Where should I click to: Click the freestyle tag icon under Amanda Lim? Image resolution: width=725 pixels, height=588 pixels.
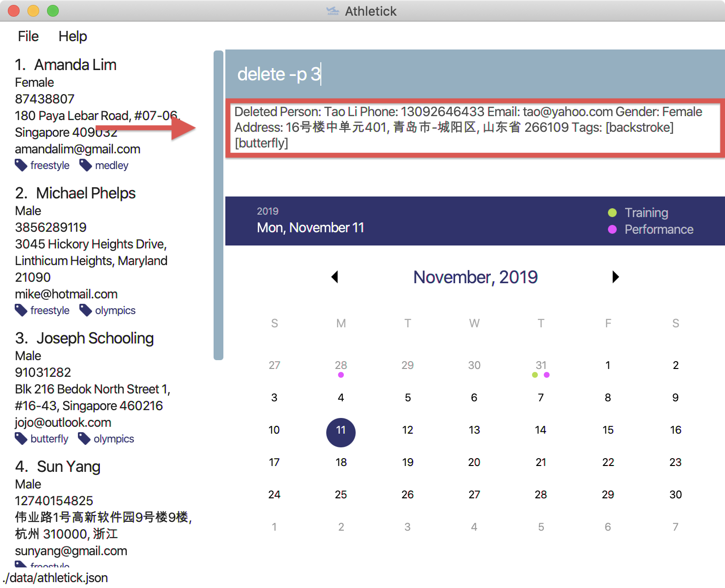(x=21, y=165)
